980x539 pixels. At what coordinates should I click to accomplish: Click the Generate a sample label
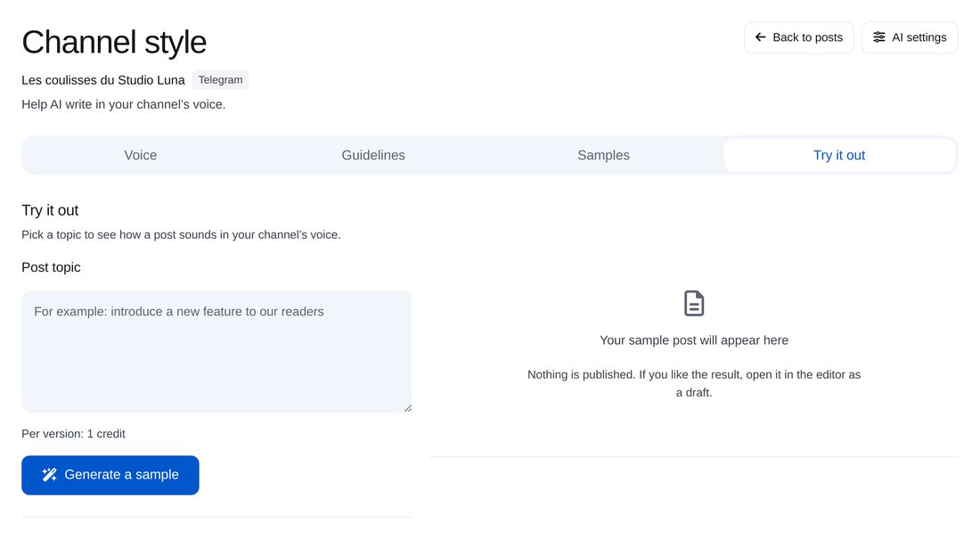(x=121, y=475)
